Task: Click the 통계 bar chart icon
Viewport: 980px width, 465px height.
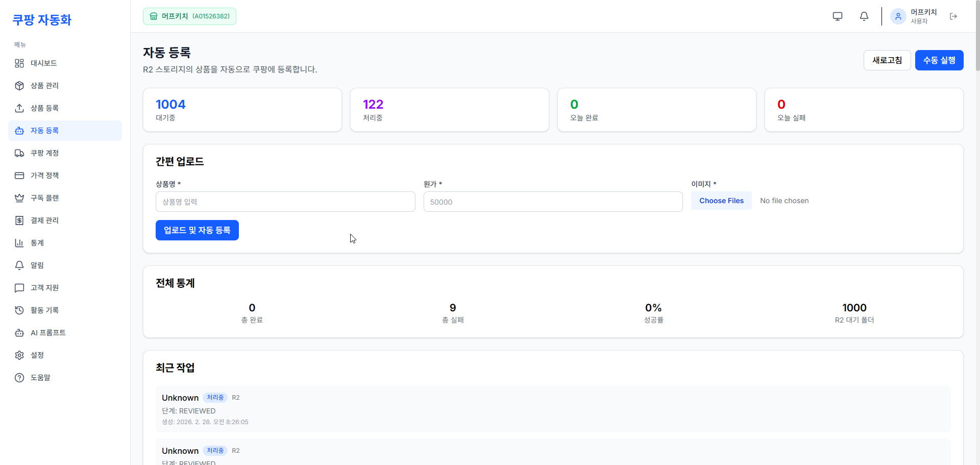Action: (19, 243)
